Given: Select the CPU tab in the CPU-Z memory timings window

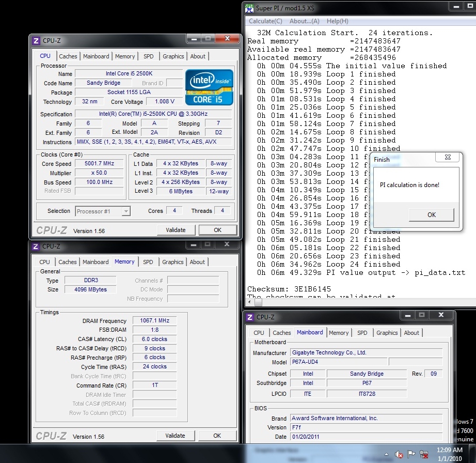Looking at the screenshot, I should pyautogui.click(x=44, y=262).
